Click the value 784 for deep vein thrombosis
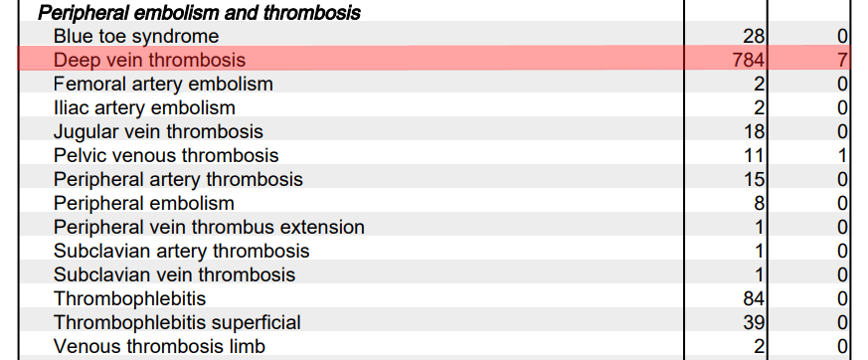 (749, 60)
